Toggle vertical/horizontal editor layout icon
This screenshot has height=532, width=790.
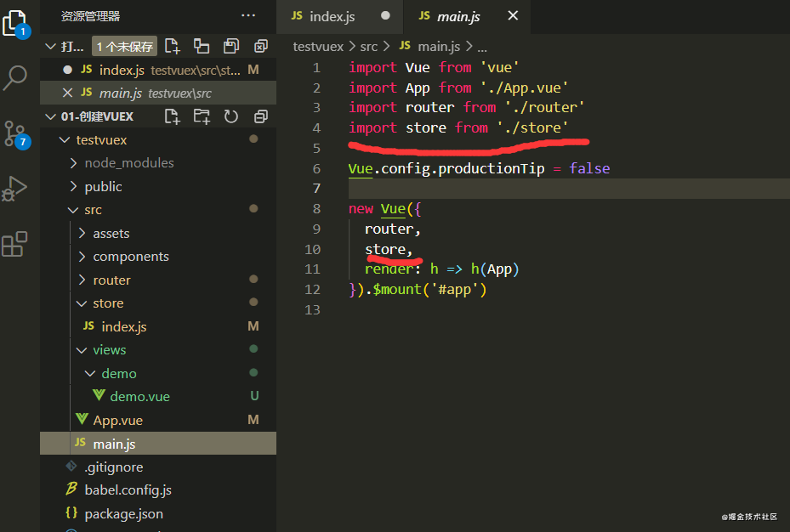point(202,46)
